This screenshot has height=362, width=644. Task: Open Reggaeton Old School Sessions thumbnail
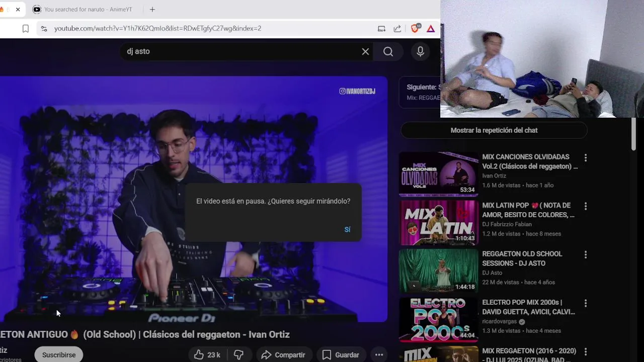[x=439, y=271]
